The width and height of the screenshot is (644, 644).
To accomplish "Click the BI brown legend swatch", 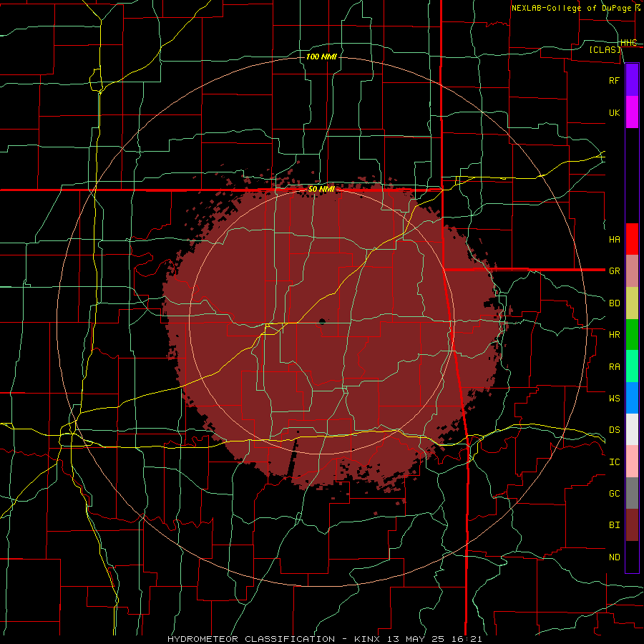I will pos(632,525).
